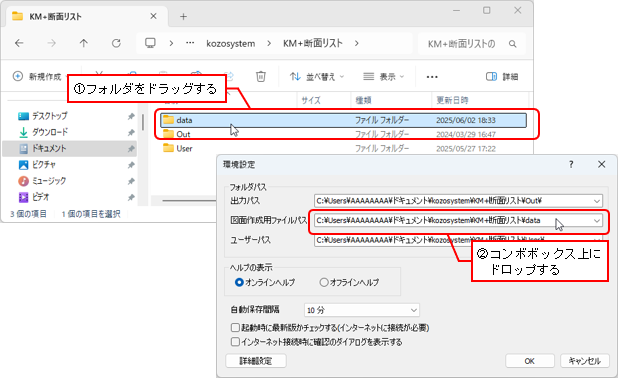Open the 自動保存間隔 10 分 dropdown
618x378 pixels.
coord(362,310)
